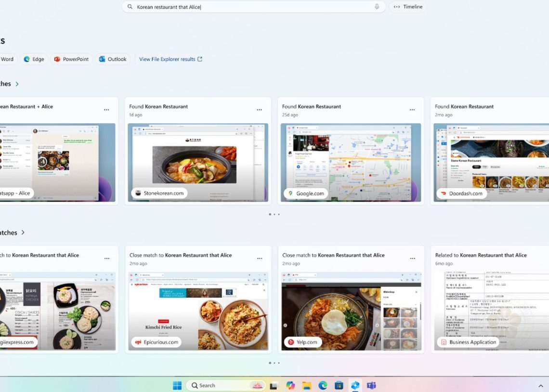Click the search magnifier icon in Recall
549x392 pixels.
[x=130, y=7]
